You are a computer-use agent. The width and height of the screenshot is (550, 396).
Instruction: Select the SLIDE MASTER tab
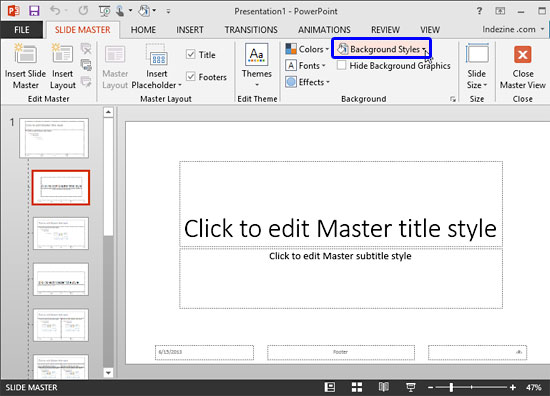[x=82, y=30]
